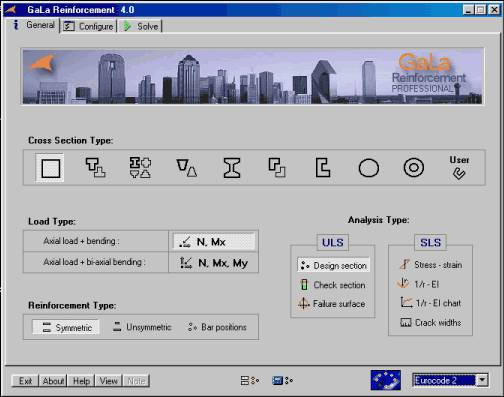Viewport: 504px width, 397px height.
Task: Click the Axial load + bi-axial bending label
Action: pos(94,262)
